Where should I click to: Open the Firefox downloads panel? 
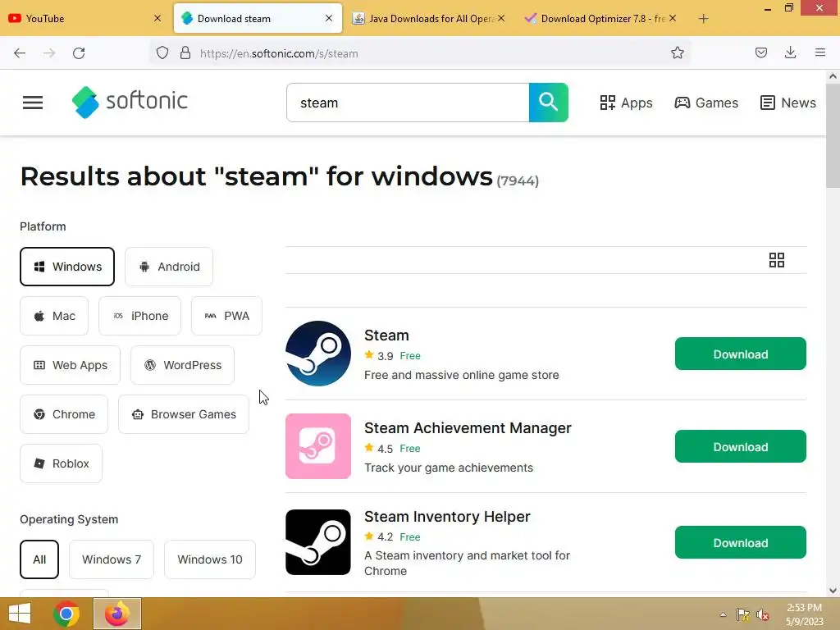[x=790, y=53]
